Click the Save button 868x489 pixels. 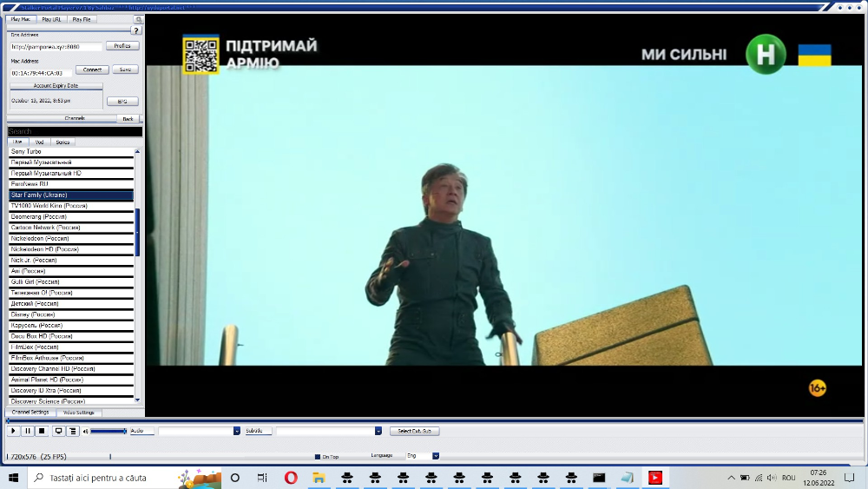pyautogui.click(x=125, y=69)
